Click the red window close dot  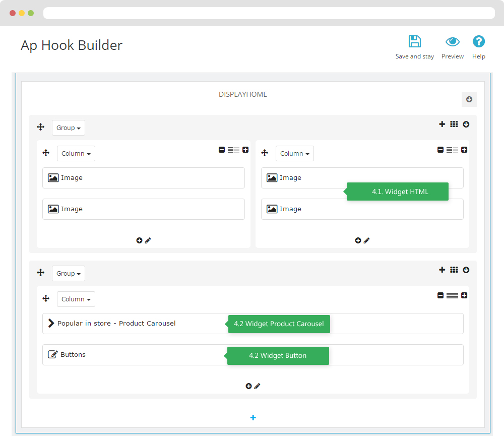pos(13,13)
